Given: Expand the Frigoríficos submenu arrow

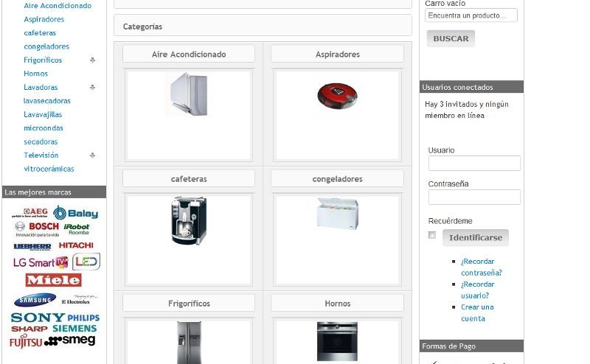Looking at the screenshot, I should tap(93, 60).
